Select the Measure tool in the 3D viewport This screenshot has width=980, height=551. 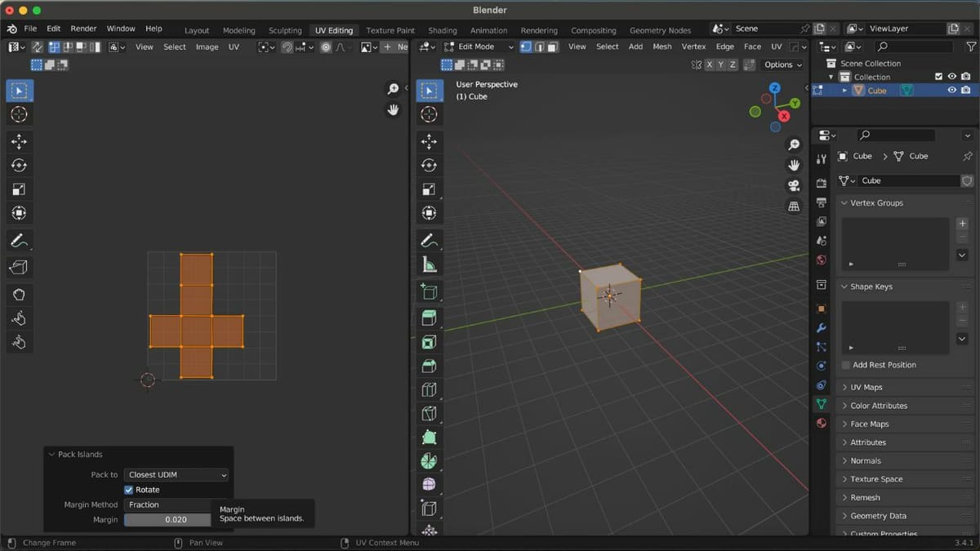[429, 264]
